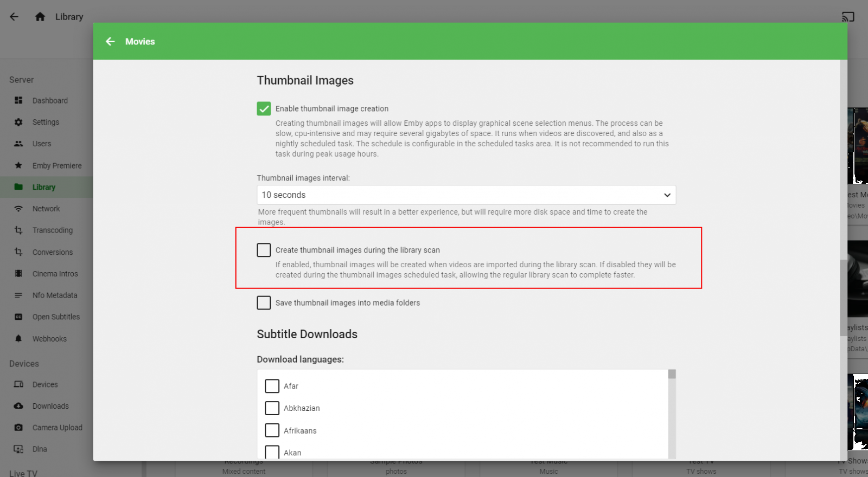Open Nfo Metadata from sidebar
This screenshot has height=477, width=868.
[x=55, y=295]
